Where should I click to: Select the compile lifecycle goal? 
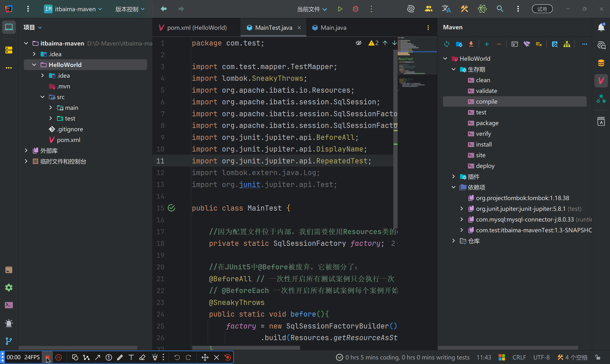(x=486, y=101)
